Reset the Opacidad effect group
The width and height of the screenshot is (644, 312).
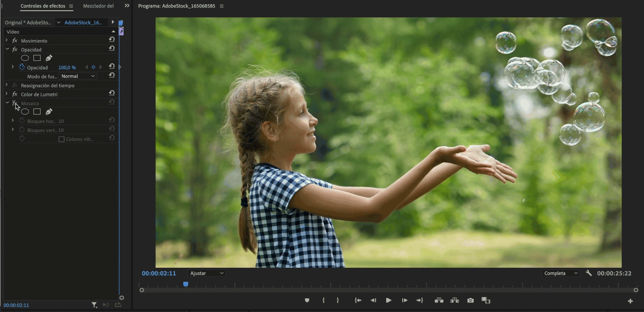pos(112,49)
